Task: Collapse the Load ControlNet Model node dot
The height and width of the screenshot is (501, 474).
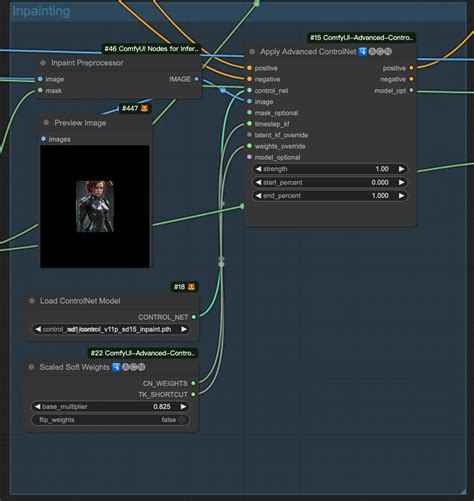Action: [x=32, y=301]
